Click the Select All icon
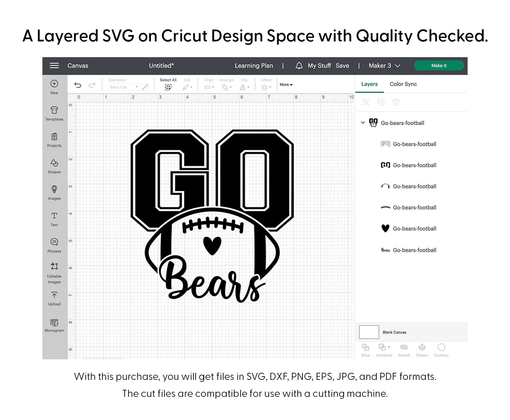510x420 pixels. [x=168, y=87]
